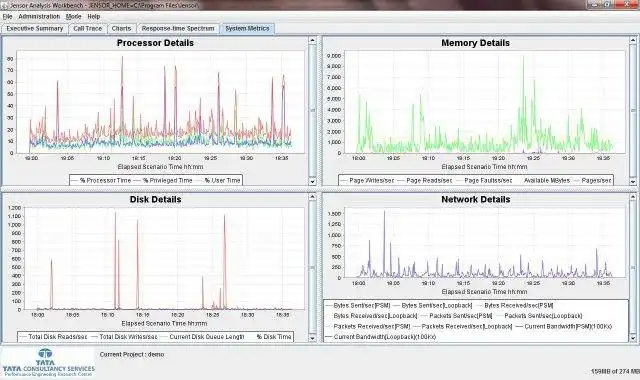The height and width of the screenshot is (380, 640).
Task: Click the % Processor Time legend entry
Action: pos(101,180)
